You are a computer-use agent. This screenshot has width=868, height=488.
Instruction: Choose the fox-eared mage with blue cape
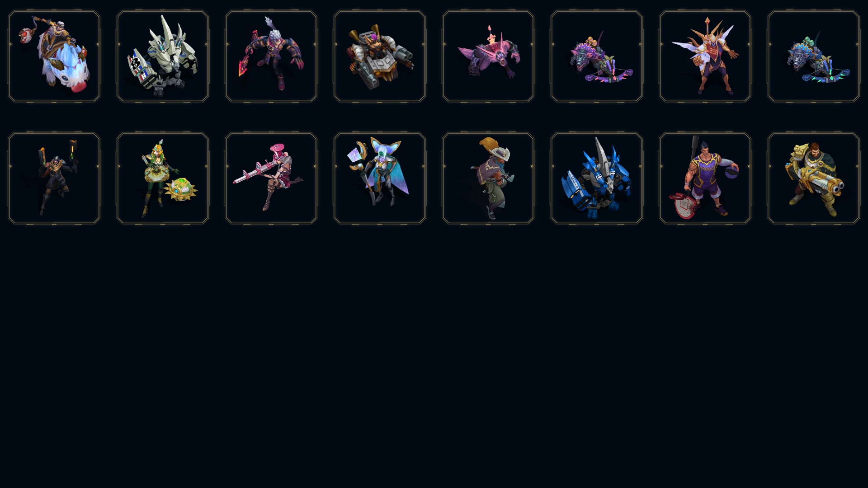tap(380, 178)
